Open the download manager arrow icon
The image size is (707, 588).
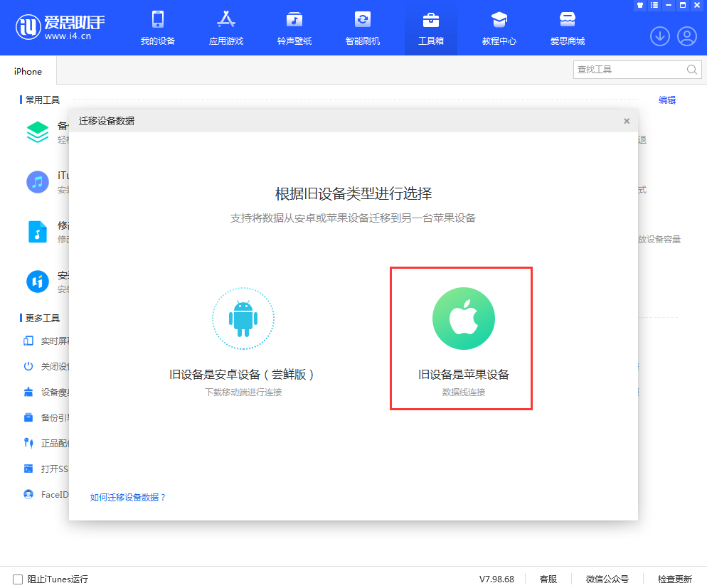[x=659, y=36]
